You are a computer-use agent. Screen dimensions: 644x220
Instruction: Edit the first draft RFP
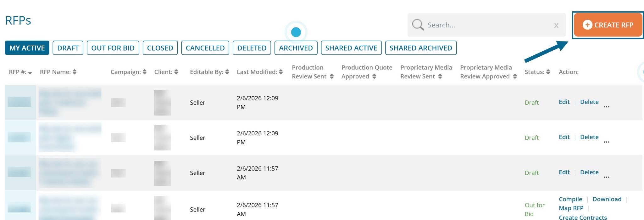[x=564, y=102]
